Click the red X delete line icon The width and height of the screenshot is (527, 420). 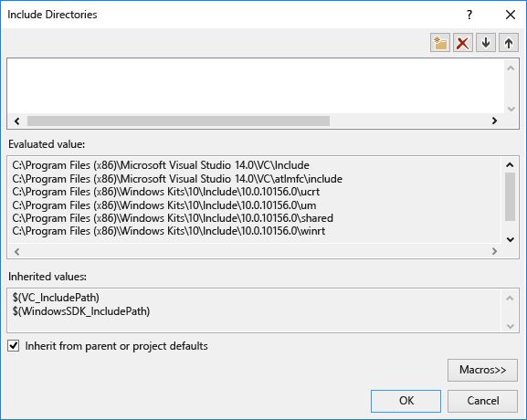click(x=463, y=43)
